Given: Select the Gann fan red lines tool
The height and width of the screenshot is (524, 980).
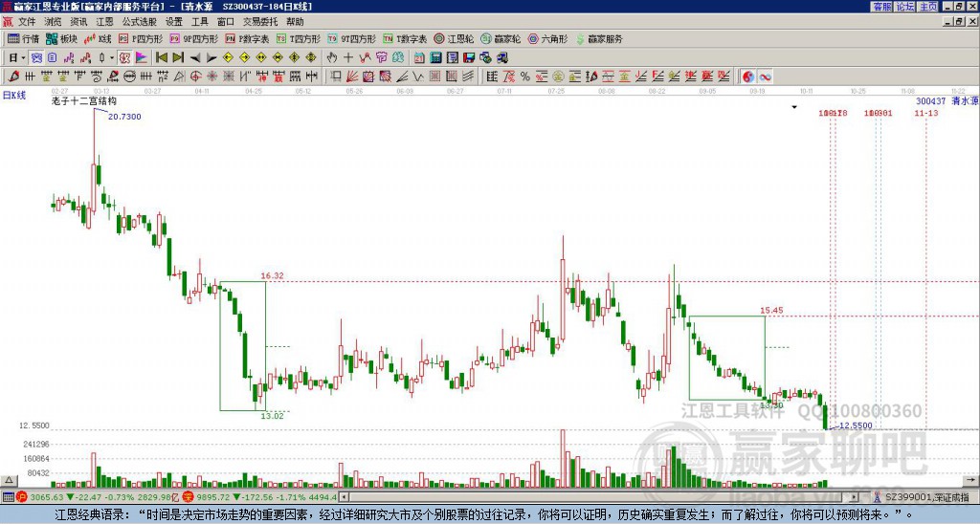Looking at the screenshot, I should point(352,76).
